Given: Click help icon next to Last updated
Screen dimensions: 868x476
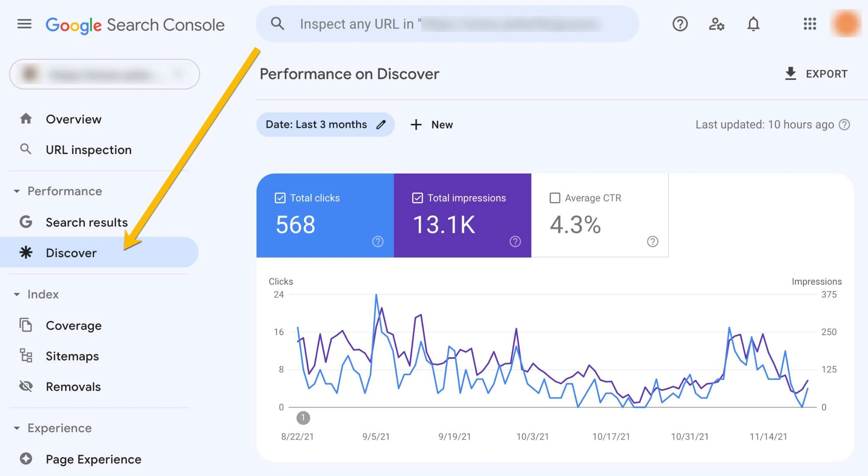Looking at the screenshot, I should (844, 124).
